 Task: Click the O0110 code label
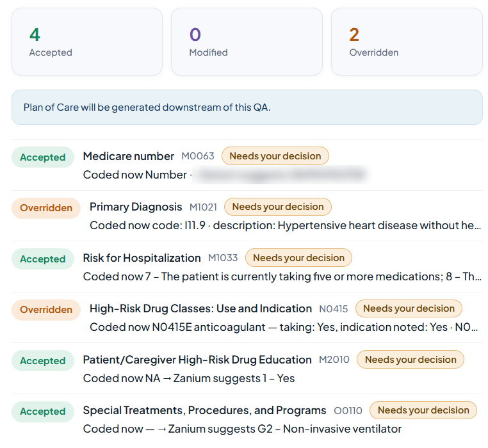pyautogui.click(x=348, y=411)
